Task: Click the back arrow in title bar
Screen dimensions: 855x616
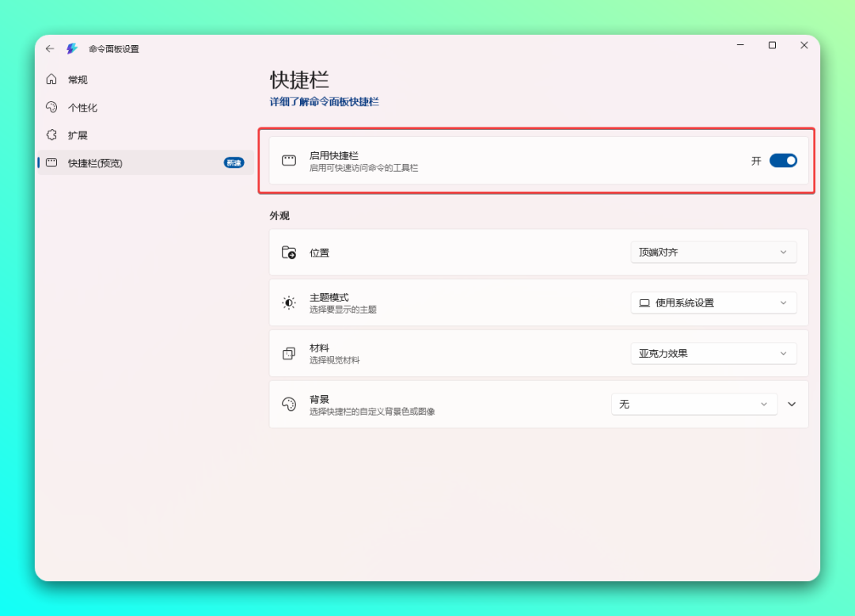Action: pyautogui.click(x=50, y=48)
